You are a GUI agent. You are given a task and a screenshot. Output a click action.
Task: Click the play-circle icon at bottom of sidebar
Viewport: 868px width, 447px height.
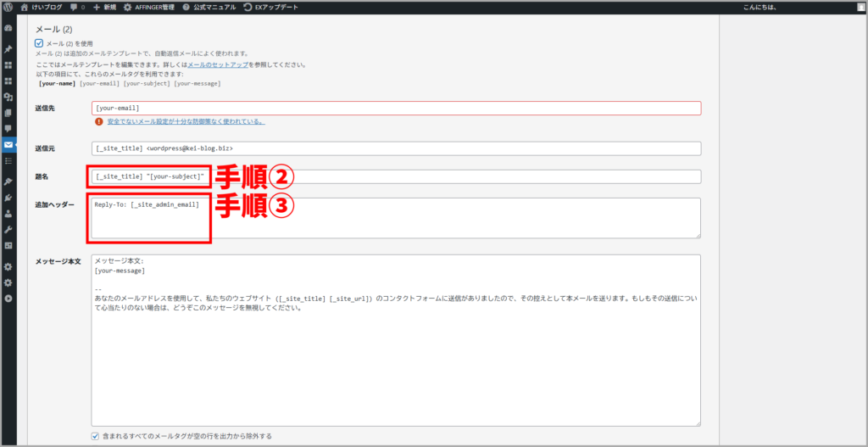pos(8,298)
